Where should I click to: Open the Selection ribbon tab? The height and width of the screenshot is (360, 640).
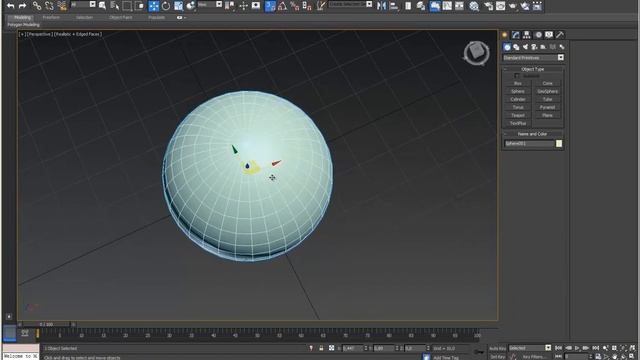(84, 18)
